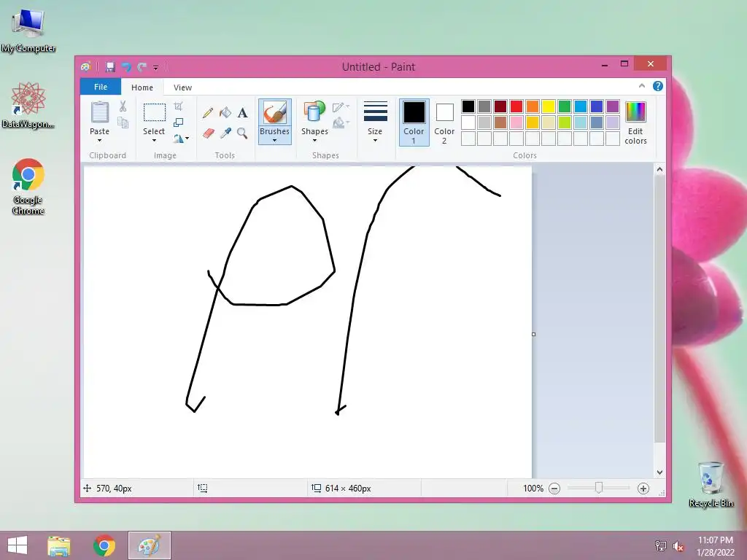Open Edit colors dialog

(x=635, y=122)
